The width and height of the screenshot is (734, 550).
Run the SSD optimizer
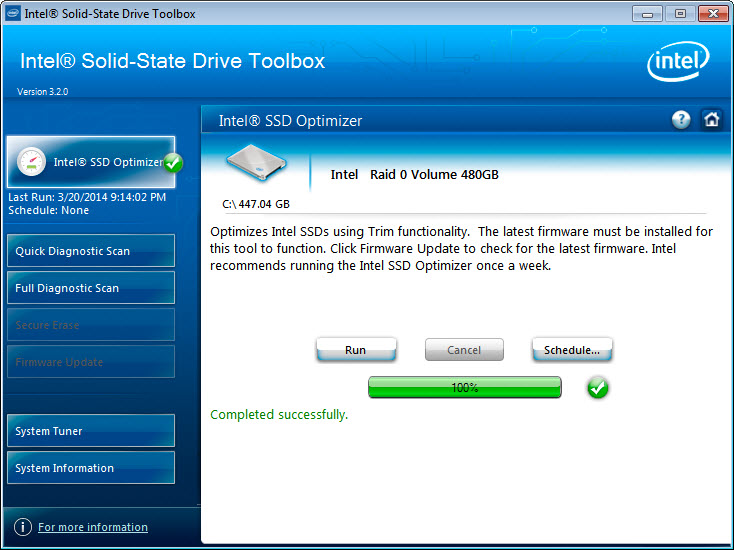(356, 350)
